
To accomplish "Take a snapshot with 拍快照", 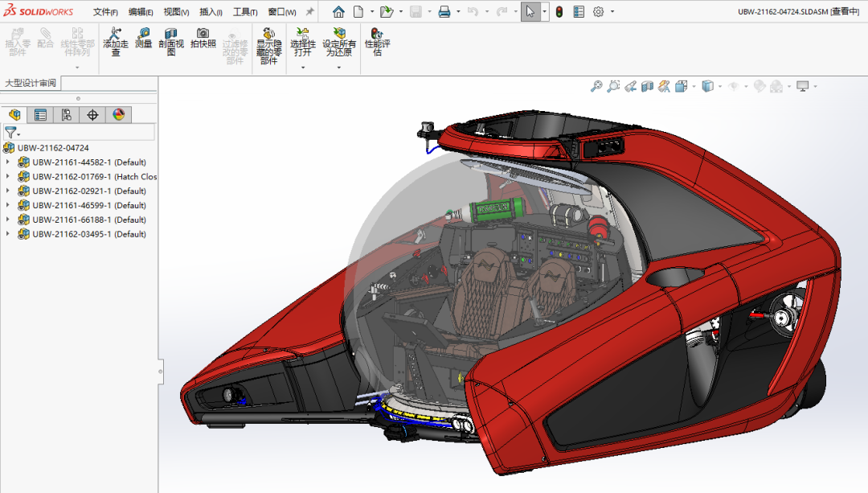I will [x=203, y=39].
